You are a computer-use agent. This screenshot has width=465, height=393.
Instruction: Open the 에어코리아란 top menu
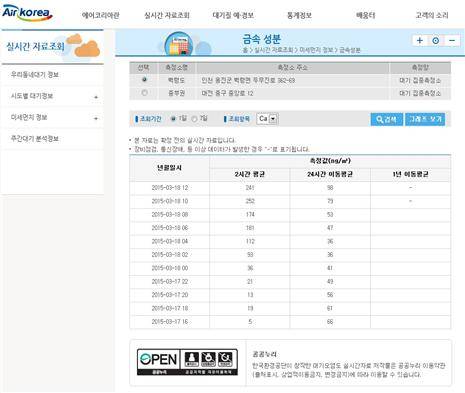click(x=100, y=15)
